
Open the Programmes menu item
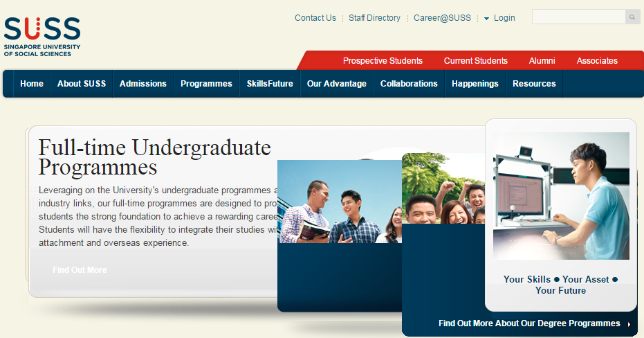(206, 84)
